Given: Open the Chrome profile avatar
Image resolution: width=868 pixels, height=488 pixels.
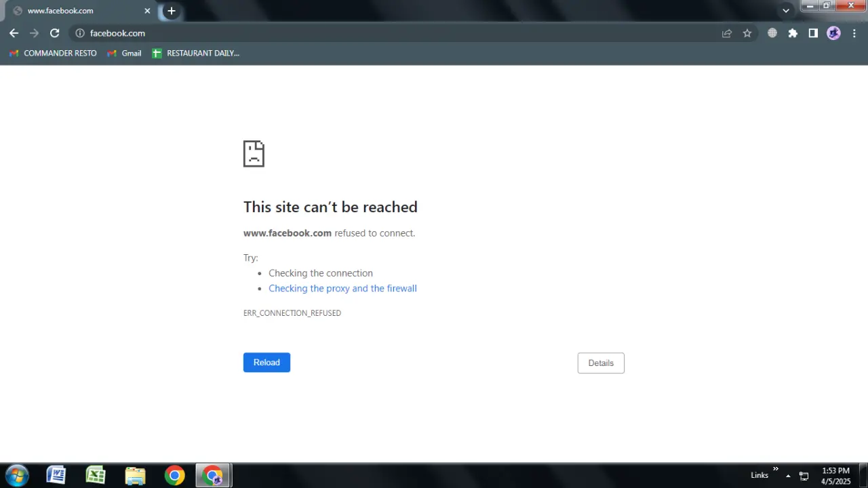Looking at the screenshot, I should click(x=833, y=33).
